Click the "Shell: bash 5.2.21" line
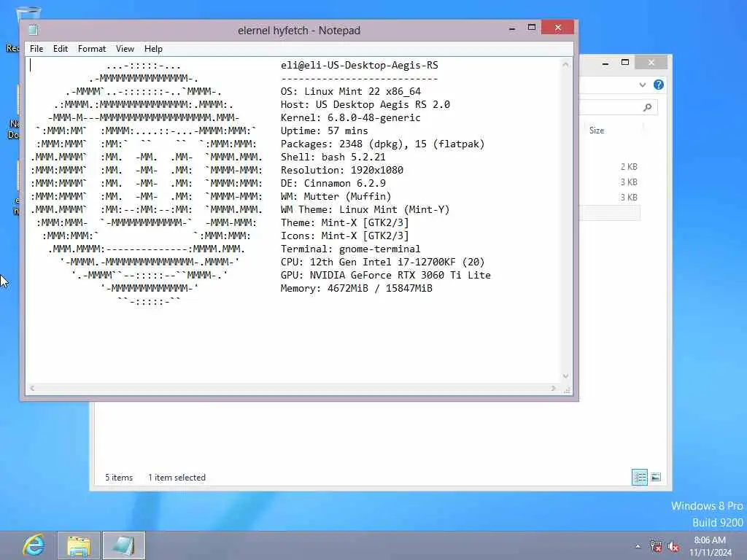Viewport: 747px width, 560px height. [333, 157]
